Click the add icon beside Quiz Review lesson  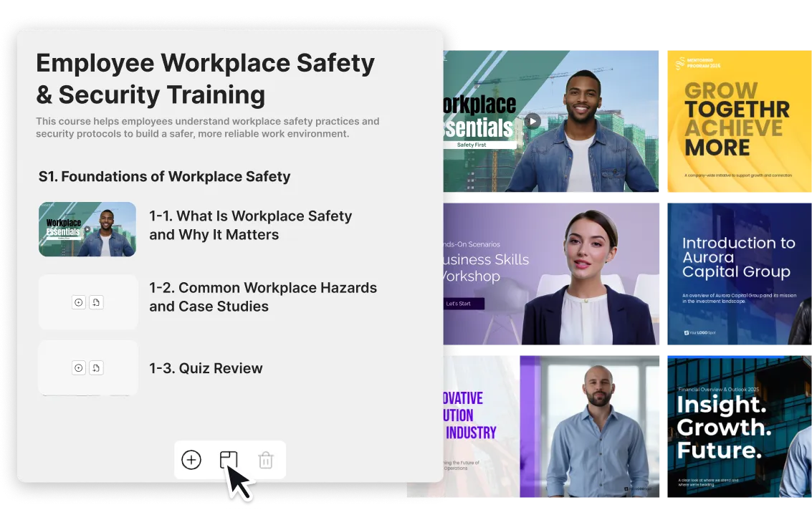(x=79, y=368)
